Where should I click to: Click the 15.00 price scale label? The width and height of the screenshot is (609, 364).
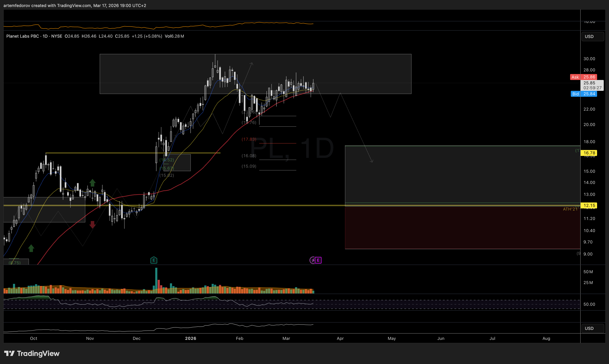point(589,171)
